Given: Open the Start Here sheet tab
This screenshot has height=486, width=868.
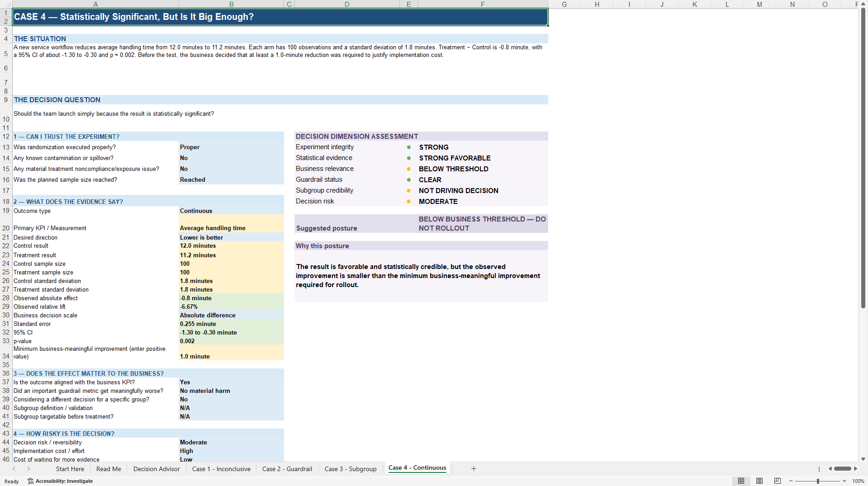Looking at the screenshot, I should click(70, 469).
